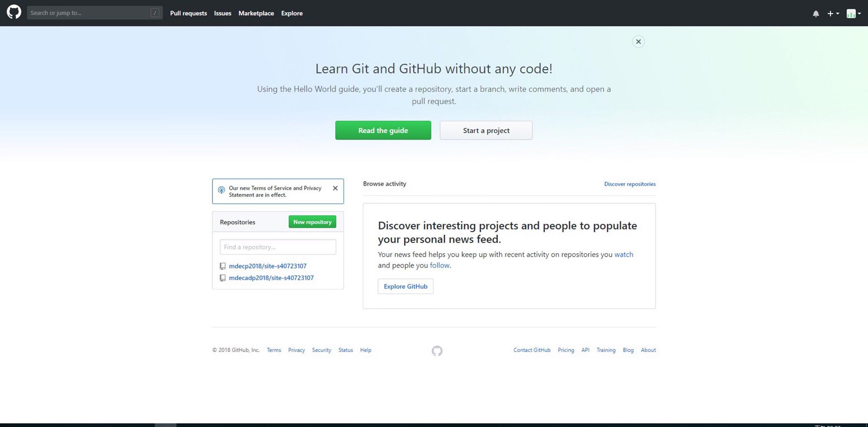Click the Start a project button

(486, 130)
